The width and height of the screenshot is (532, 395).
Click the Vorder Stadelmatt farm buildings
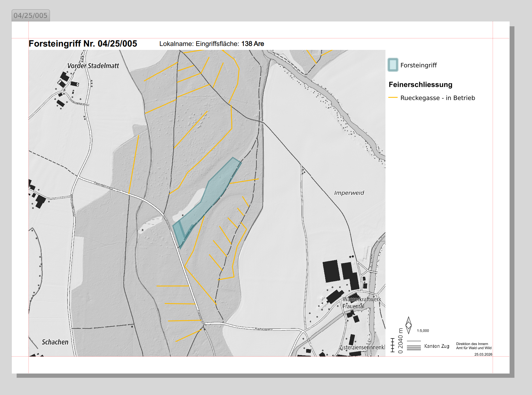[x=64, y=79]
